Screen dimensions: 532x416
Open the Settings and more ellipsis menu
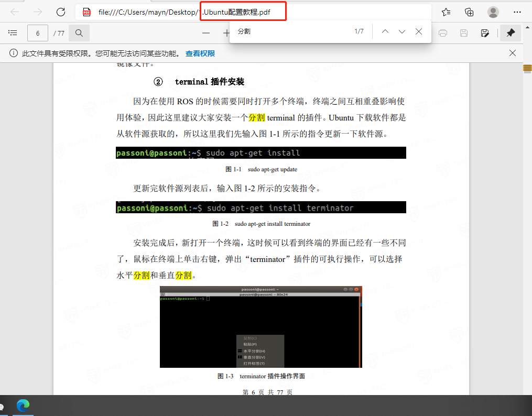coord(517,12)
